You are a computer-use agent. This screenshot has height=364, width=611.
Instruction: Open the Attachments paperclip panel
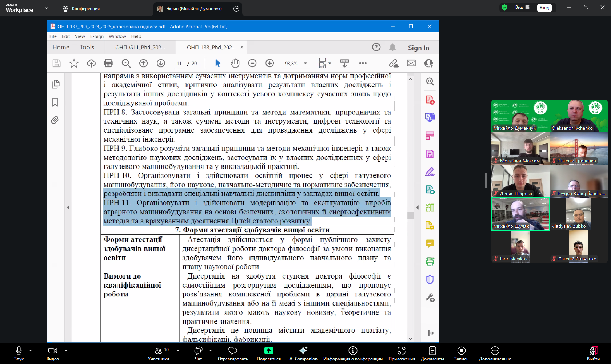(x=55, y=120)
